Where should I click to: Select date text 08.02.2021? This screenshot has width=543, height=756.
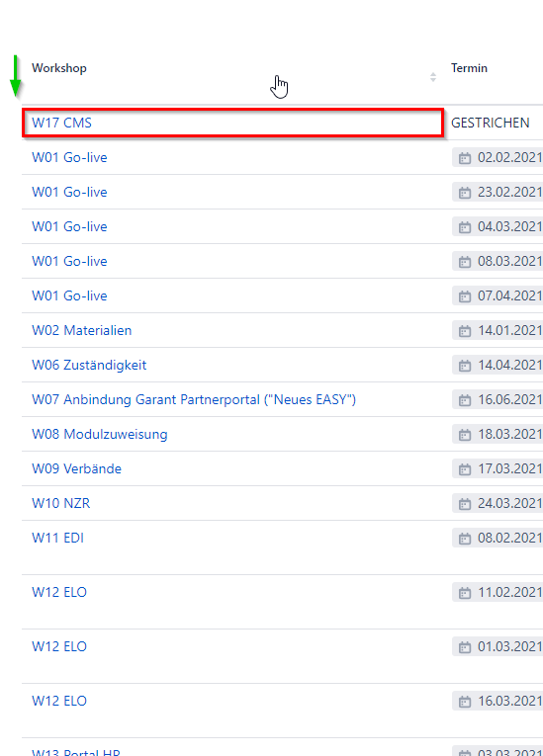(x=510, y=538)
